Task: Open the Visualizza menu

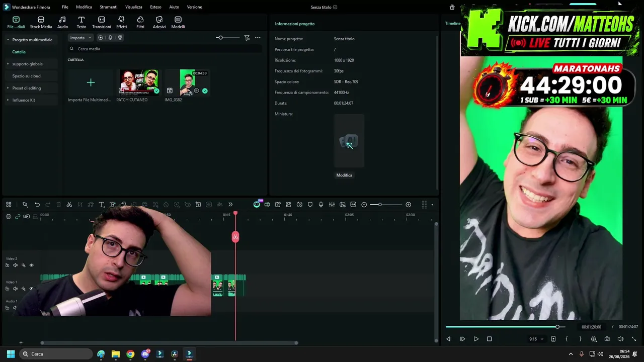Action: pos(134,7)
